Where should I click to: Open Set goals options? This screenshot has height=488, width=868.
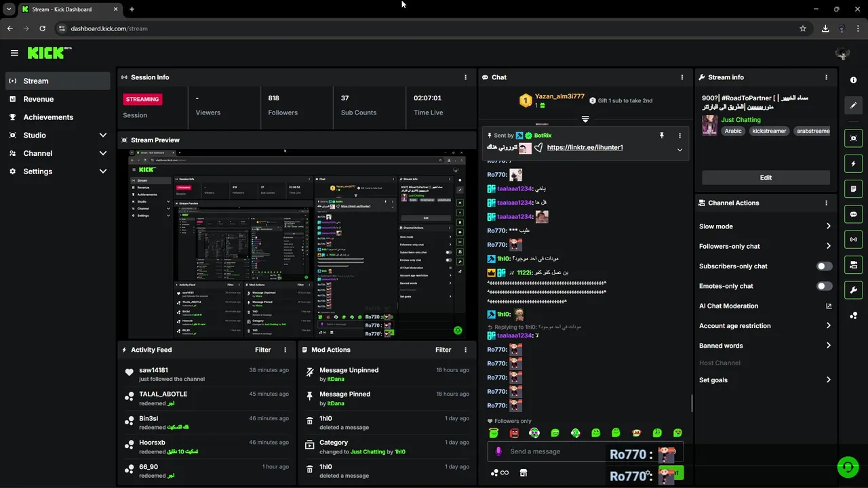tap(766, 380)
